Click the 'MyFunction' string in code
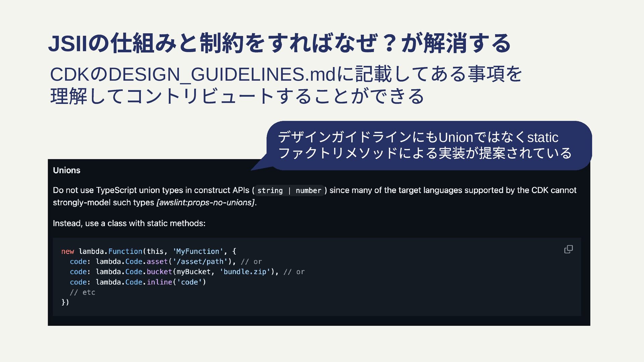Viewport: 644px width, 362px height. tap(198, 251)
